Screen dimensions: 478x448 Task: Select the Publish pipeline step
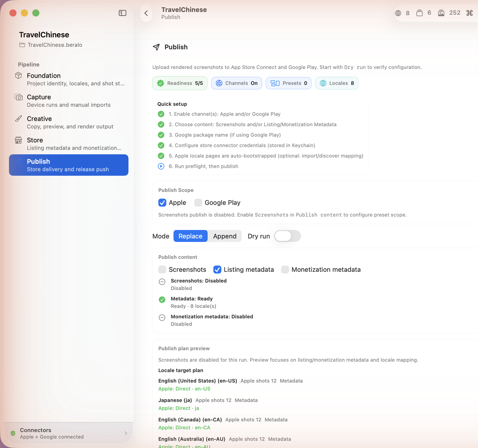[x=69, y=165]
